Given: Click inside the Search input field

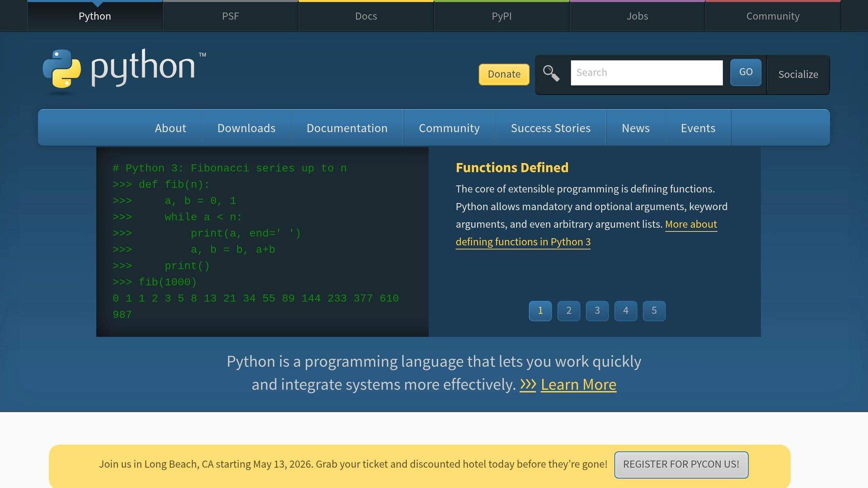Looking at the screenshot, I should click(646, 72).
